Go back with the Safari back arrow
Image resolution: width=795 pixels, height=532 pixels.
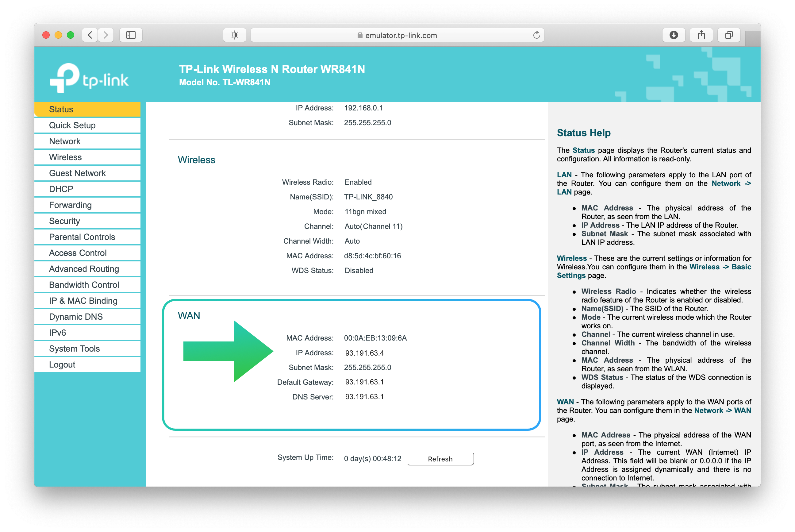(x=90, y=35)
